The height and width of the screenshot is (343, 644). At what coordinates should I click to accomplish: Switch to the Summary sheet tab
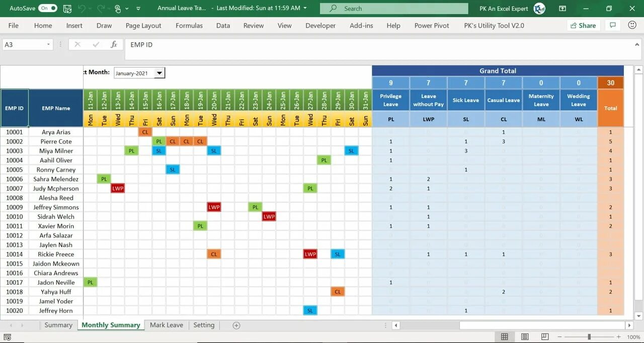pyautogui.click(x=58, y=325)
